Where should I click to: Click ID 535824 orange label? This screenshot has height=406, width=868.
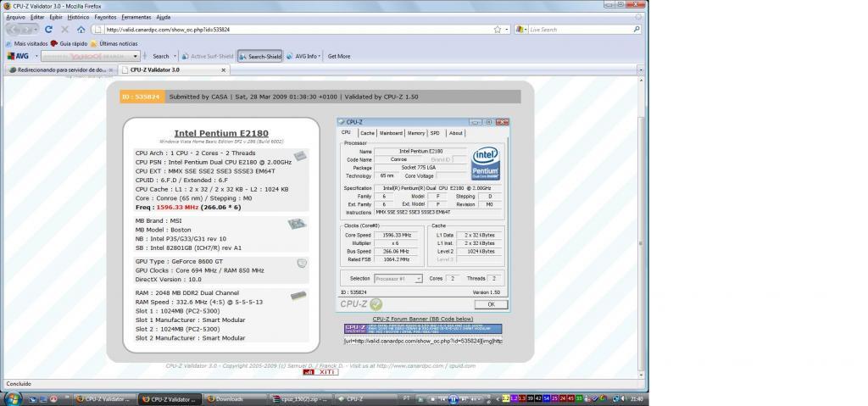[142, 97]
